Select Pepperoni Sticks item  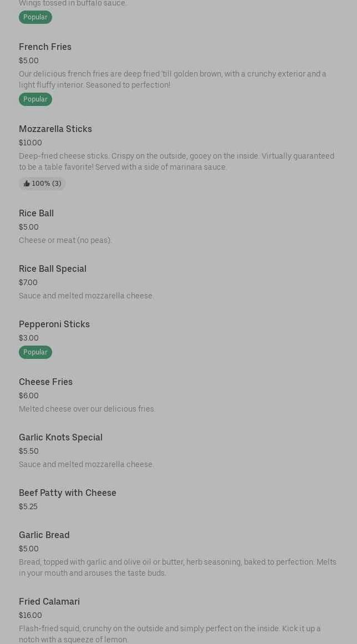pyautogui.click(x=54, y=324)
